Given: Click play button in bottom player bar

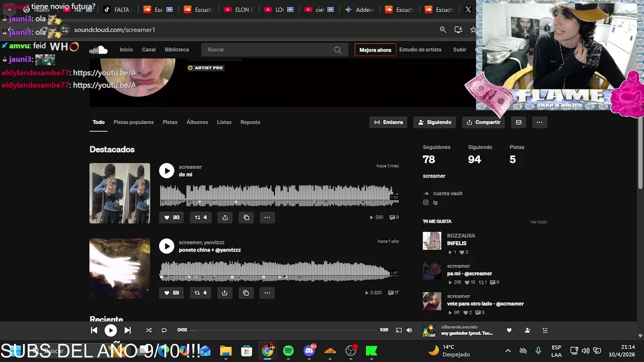Looking at the screenshot, I should [x=111, y=330].
